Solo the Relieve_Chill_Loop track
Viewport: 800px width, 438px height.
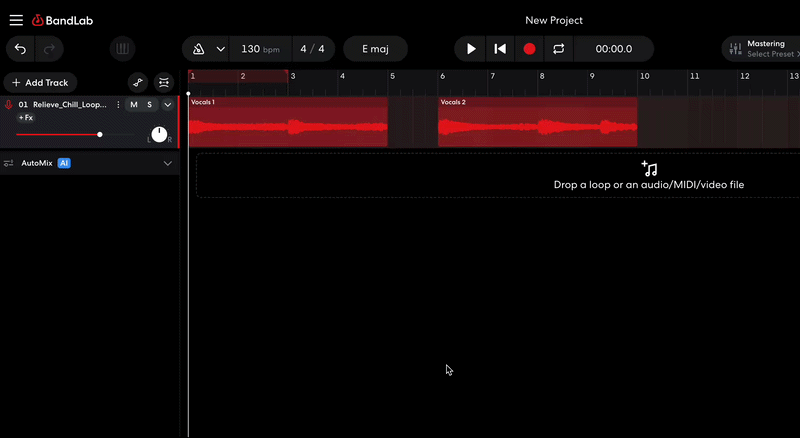pos(150,105)
